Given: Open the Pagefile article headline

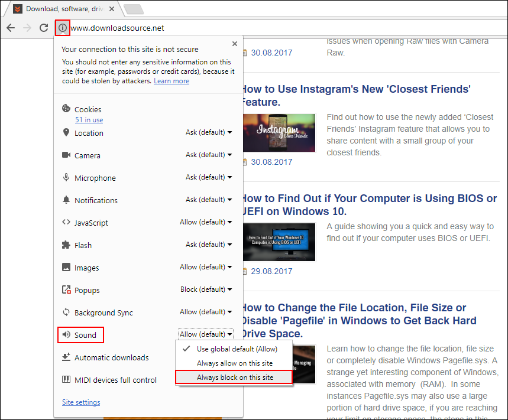Looking at the screenshot, I should click(x=359, y=321).
